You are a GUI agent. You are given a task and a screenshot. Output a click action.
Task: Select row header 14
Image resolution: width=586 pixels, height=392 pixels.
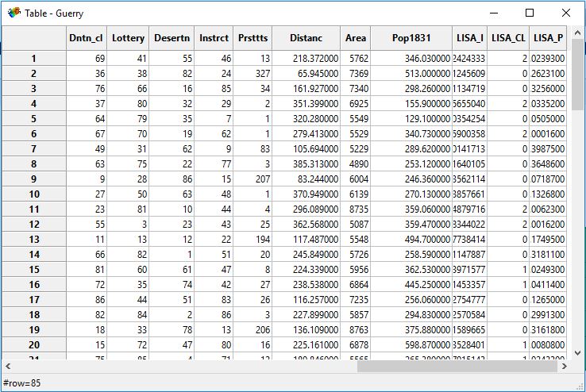pos(34,255)
